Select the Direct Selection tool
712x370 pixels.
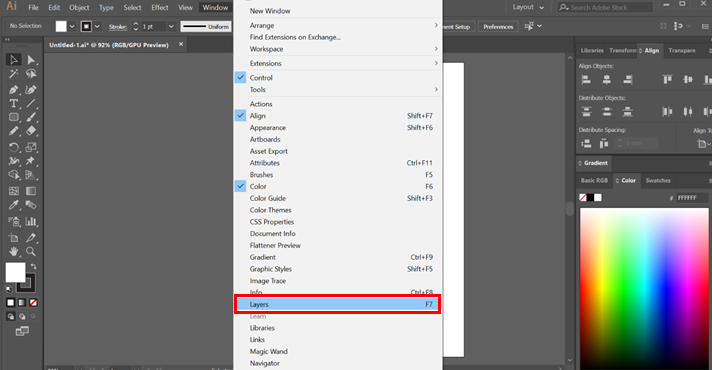pos(31,59)
